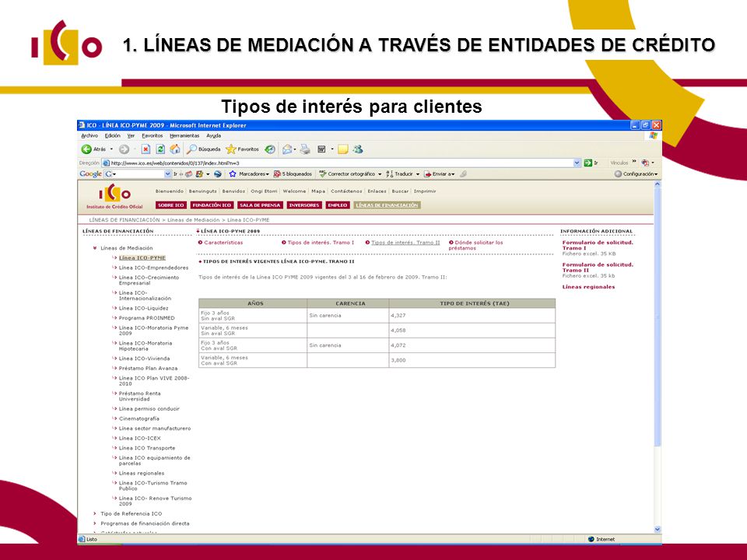This screenshot has height=560, width=747.
Task: Open Búsqueda search magnifier
Action: coord(203,149)
